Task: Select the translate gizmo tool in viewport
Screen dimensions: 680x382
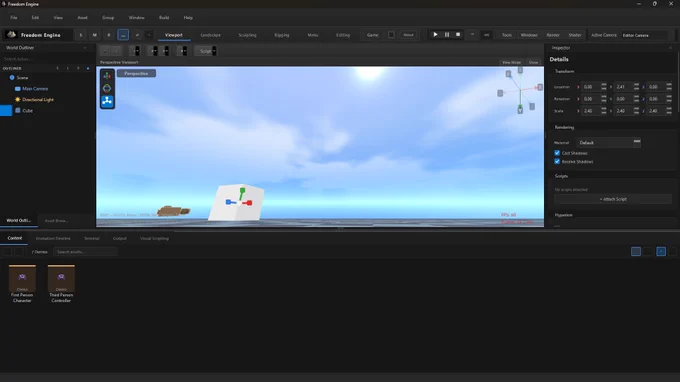Action: coord(107,76)
